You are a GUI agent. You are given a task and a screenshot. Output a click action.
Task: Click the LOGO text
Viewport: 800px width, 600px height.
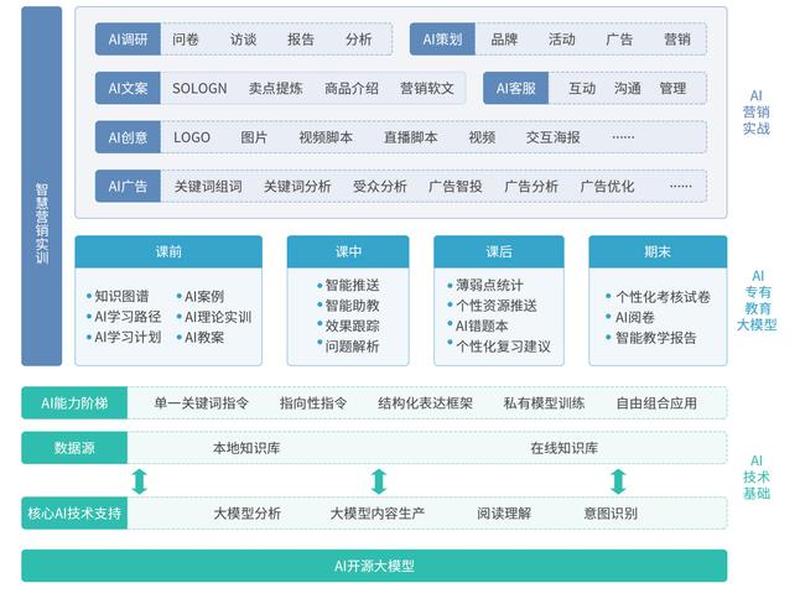coord(192,137)
